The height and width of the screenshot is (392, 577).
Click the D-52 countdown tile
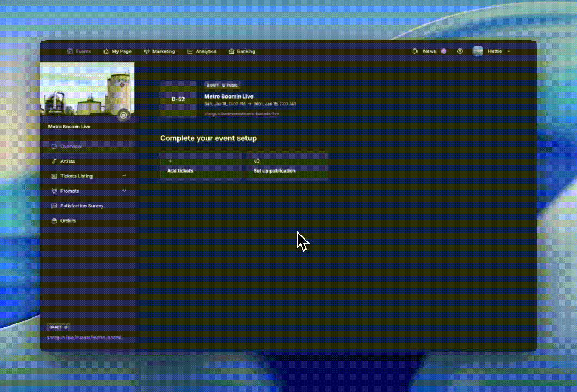178,100
